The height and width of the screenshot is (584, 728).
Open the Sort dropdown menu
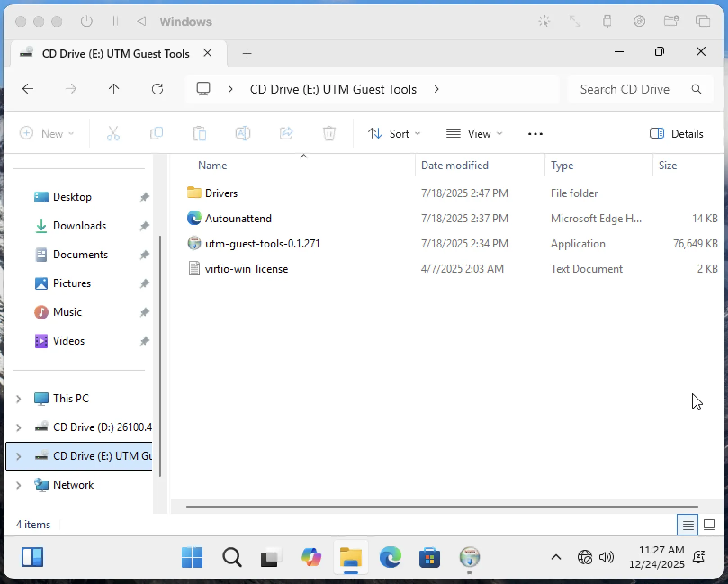[394, 134]
